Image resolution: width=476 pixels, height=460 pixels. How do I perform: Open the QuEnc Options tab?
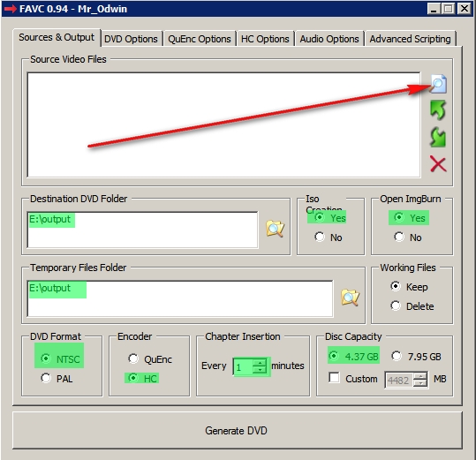pyautogui.click(x=200, y=39)
